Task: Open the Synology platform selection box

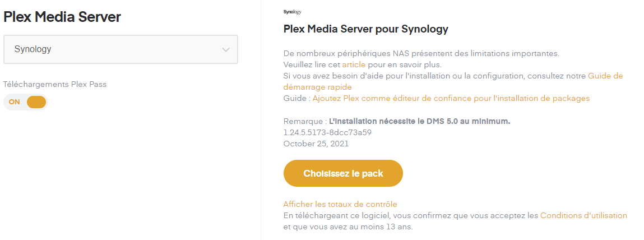Action: (121, 49)
